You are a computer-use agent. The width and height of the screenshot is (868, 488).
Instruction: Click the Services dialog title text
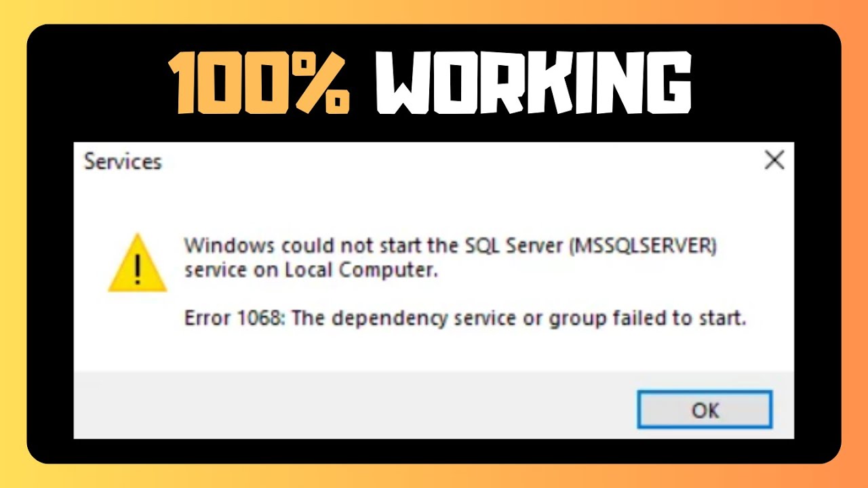click(x=123, y=161)
